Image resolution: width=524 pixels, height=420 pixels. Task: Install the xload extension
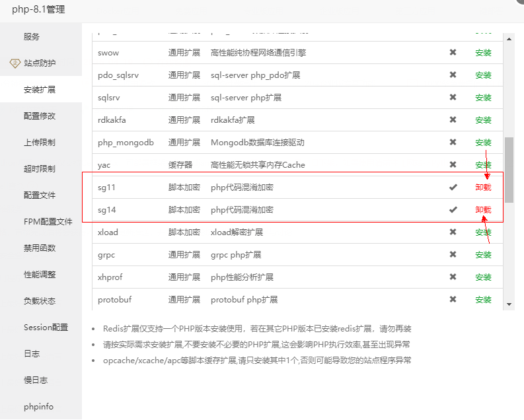tap(483, 232)
